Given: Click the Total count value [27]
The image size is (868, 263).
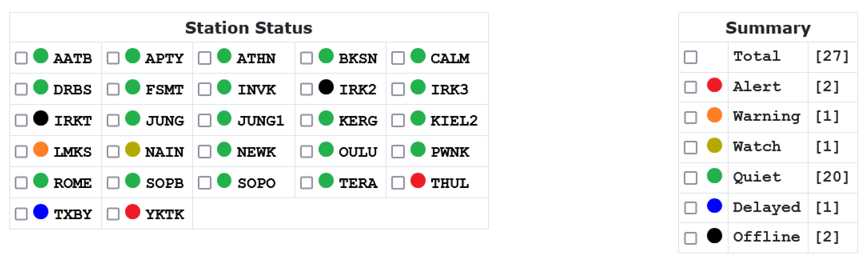Looking at the screenshot, I should (x=832, y=56).
